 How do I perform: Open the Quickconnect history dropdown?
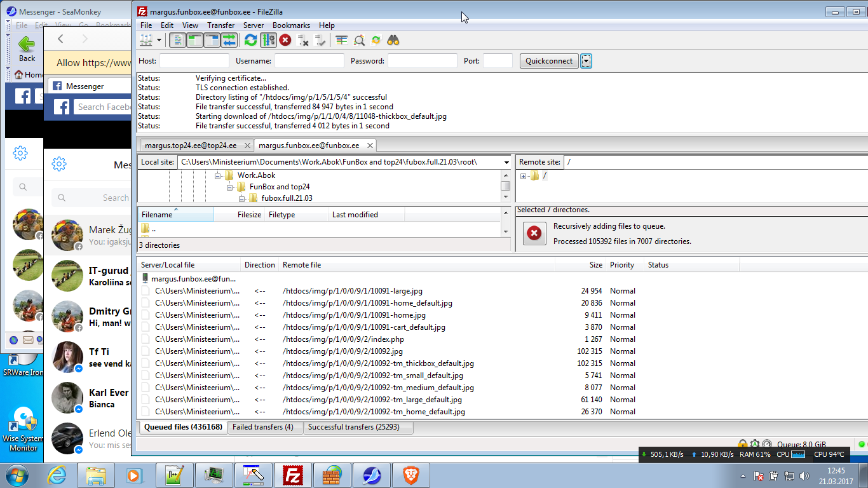(586, 61)
